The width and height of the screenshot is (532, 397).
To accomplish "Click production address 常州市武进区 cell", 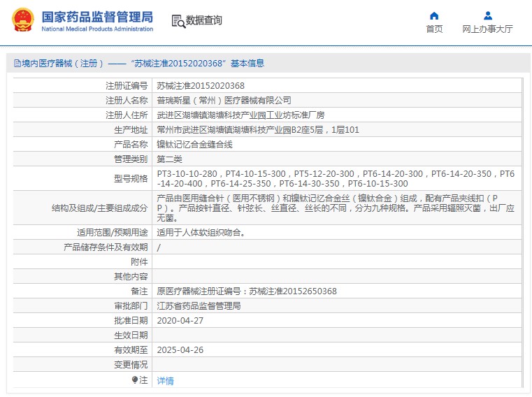I will click(336, 129).
